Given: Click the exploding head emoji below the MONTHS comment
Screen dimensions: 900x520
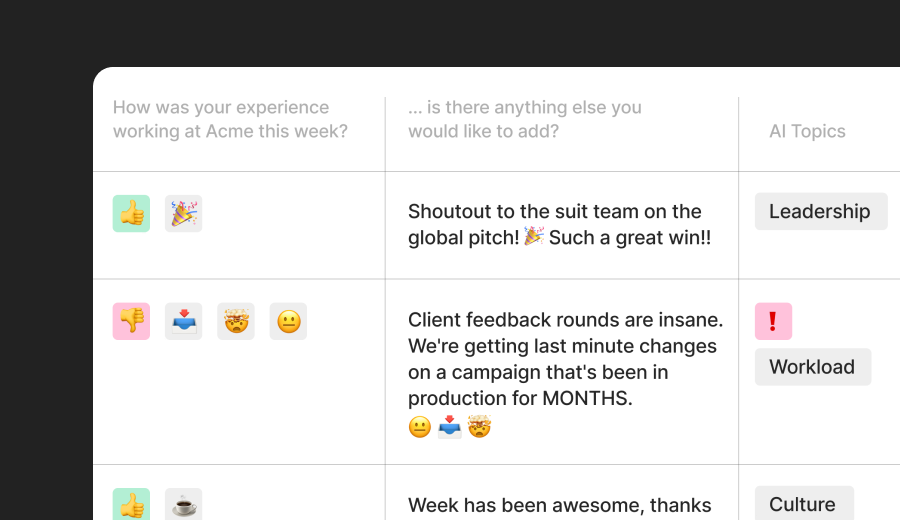Looking at the screenshot, I should (x=479, y=426).
